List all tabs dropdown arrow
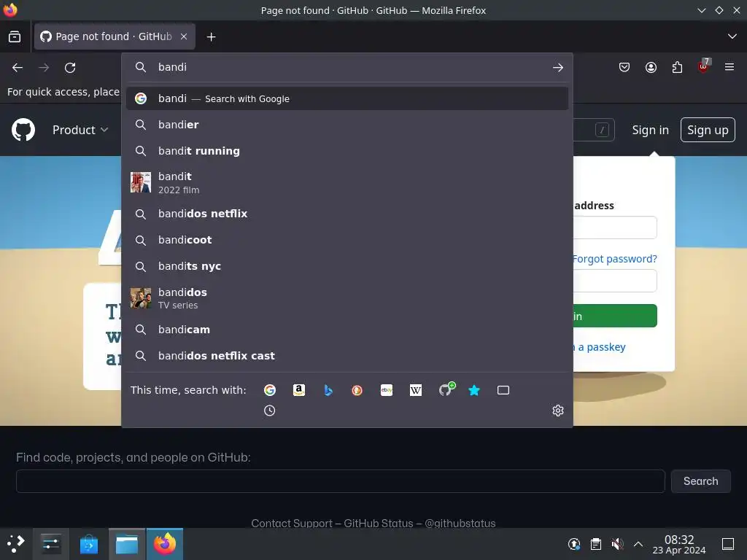Viewport: 747px width, 560px height. (x=732, y=36)
